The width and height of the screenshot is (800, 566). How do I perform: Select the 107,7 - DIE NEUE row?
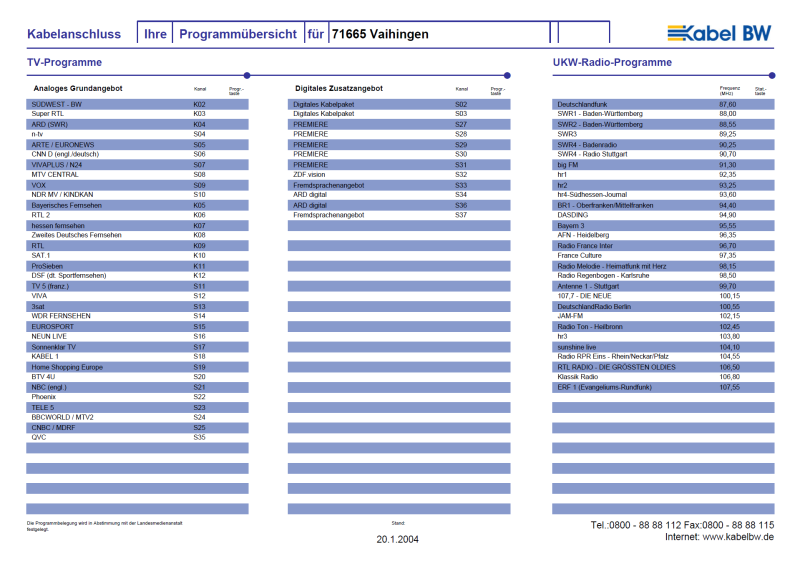(x=663, y=296)
